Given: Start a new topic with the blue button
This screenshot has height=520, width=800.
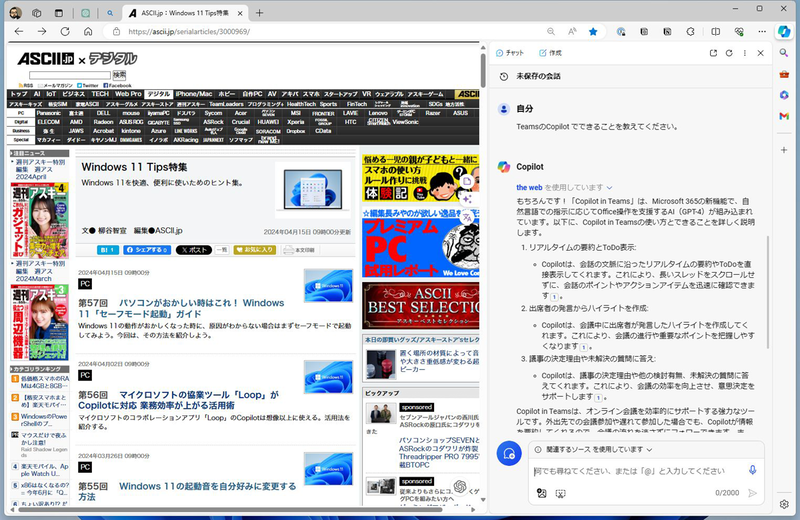Looking at the screenshot, I should click(509, 453).
